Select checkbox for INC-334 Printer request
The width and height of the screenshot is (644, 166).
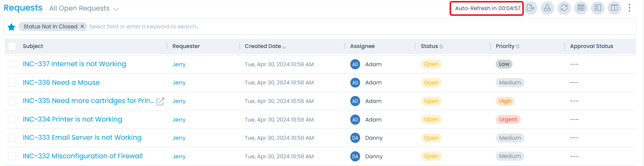(12, 119)
